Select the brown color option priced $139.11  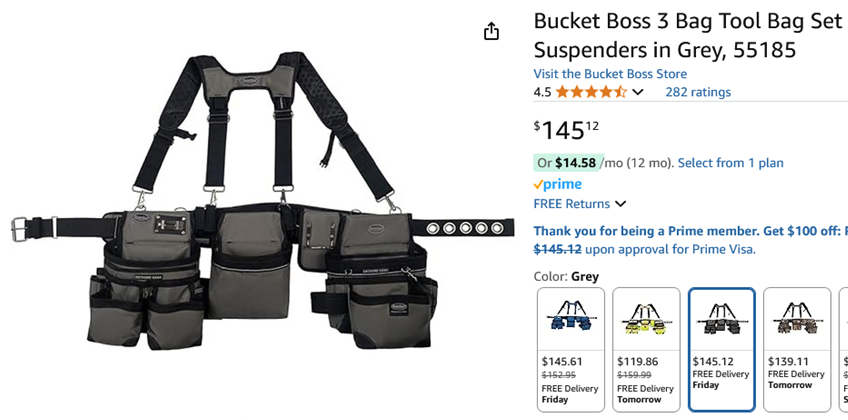[797, 350]
